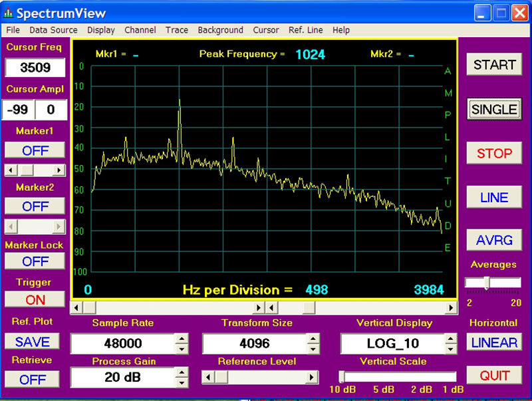532x401 pixels.
Task: Toggle Marker2 OFF button
Action: [x=35, y=206]
